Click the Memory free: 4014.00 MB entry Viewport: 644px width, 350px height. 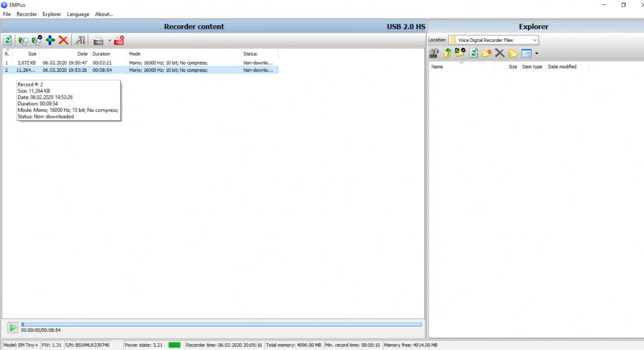[x=410, y=345]
